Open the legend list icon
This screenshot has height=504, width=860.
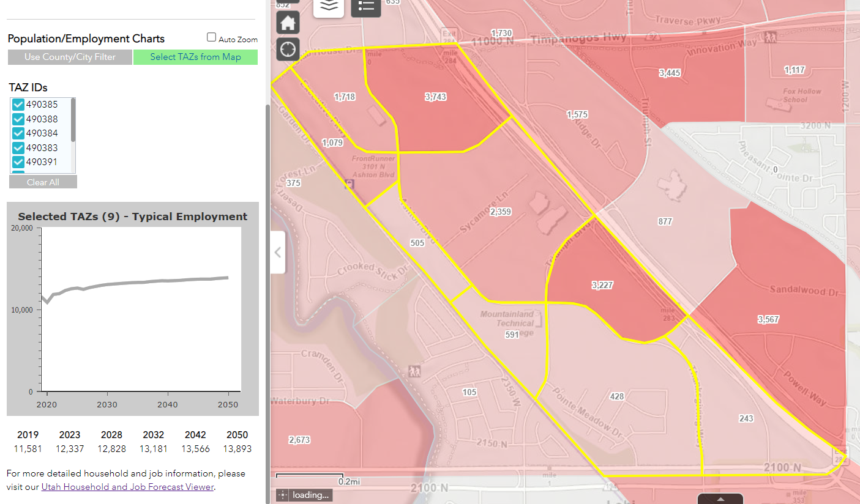[366, 6]
